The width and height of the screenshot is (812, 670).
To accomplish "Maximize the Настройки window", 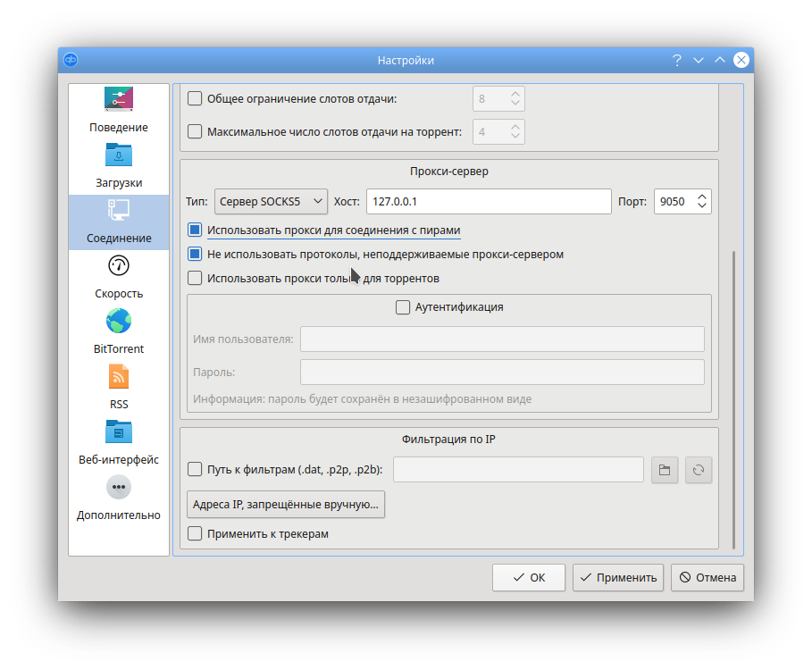I will click(720, 60).
